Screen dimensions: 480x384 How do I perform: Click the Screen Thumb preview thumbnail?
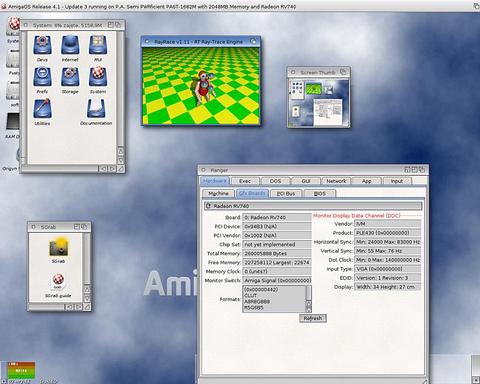pyautogui.click(x=319, y=103)
